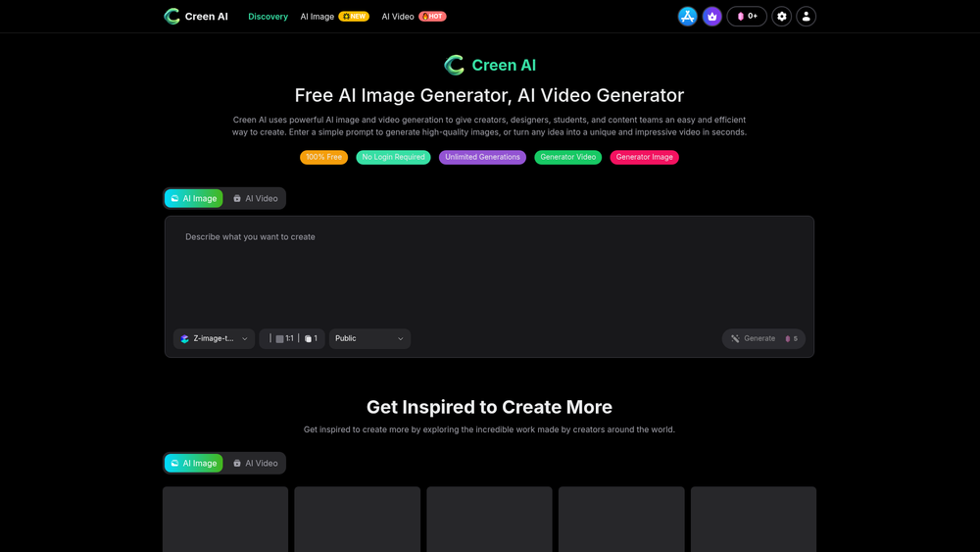Viewport: 980px width, 552px height.
Task: Click the Creen AI logo in navbar
Action: point(196,17)
